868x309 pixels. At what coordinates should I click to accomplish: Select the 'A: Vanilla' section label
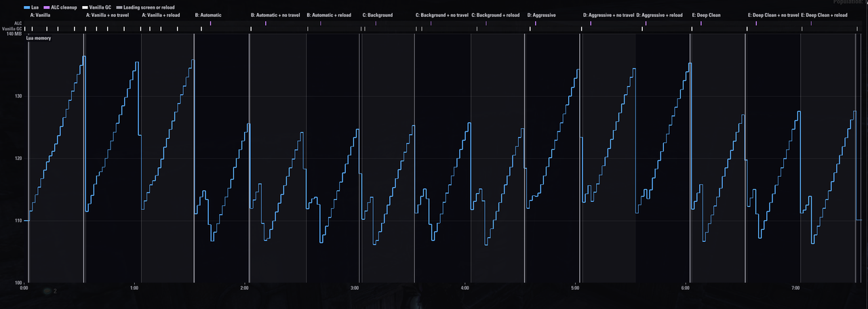40,14
